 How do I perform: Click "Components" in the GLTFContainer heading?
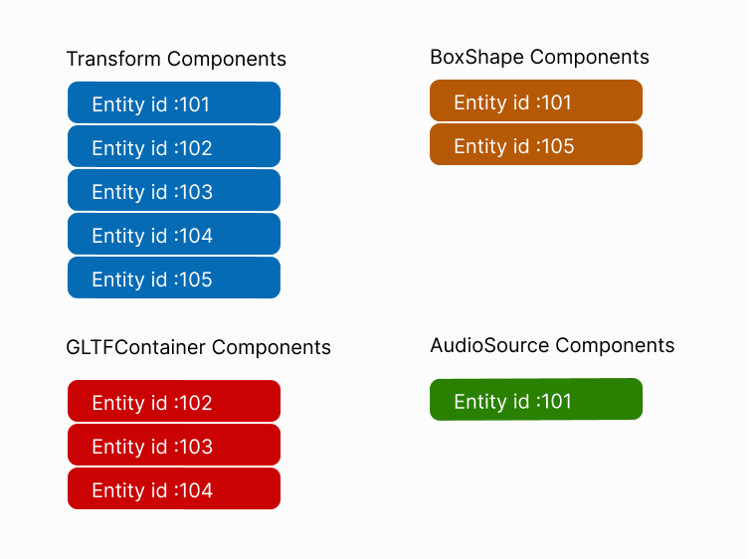pyautogui.click(x=271, y=348)
